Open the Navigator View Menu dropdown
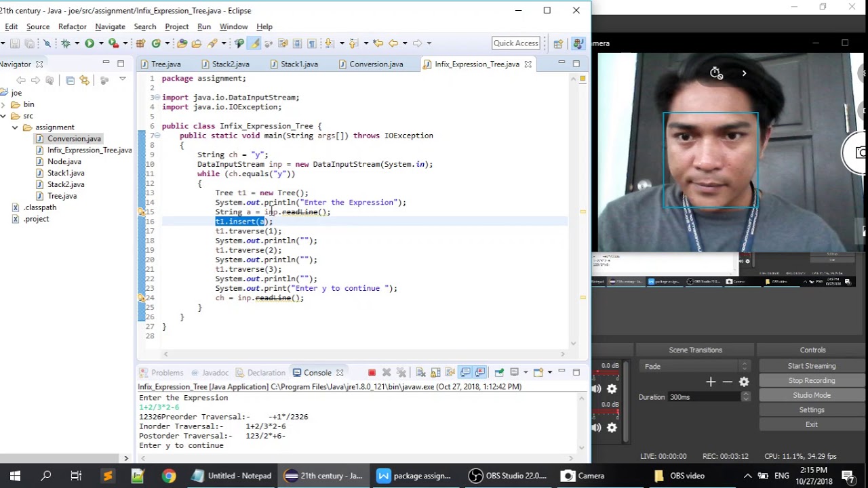This screenshot has width=868, height=488. [x=123, y=79]
